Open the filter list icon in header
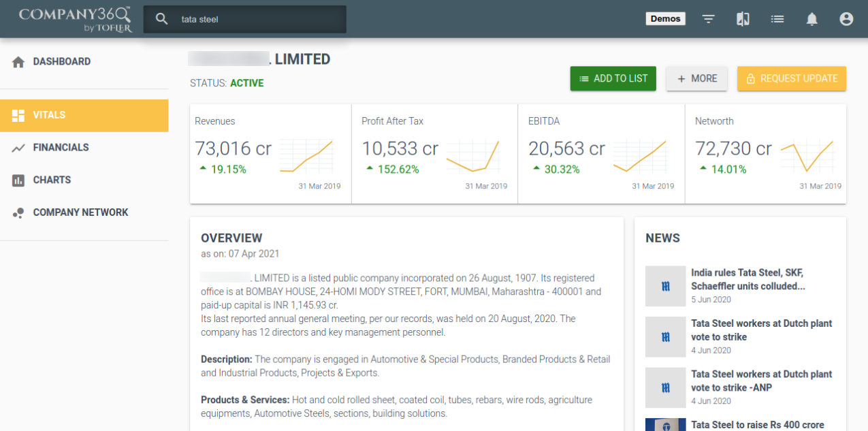The image size is (868, 431). pos(709,19)
